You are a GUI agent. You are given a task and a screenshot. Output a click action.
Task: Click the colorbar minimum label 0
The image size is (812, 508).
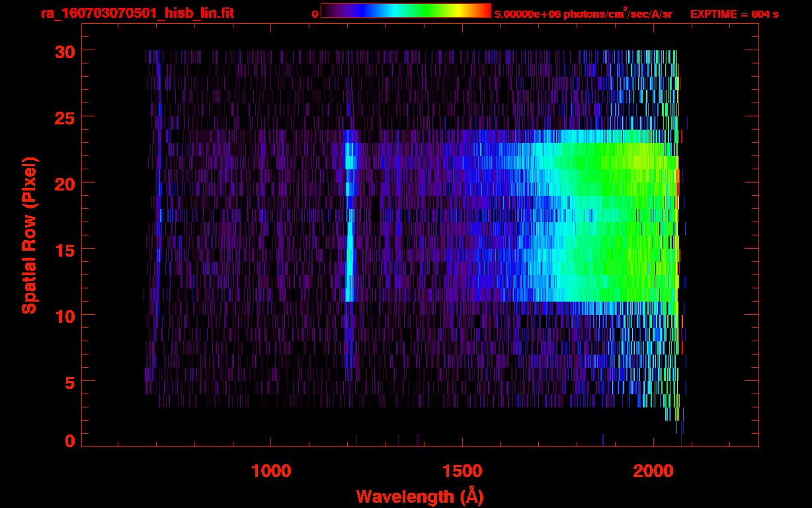click(x=315, y=14)
